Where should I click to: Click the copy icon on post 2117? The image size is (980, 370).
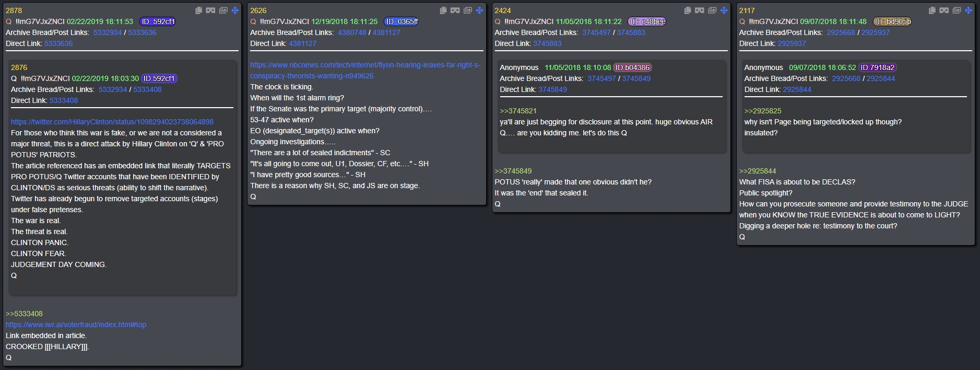pyautogui.click(x=932, y=10)
